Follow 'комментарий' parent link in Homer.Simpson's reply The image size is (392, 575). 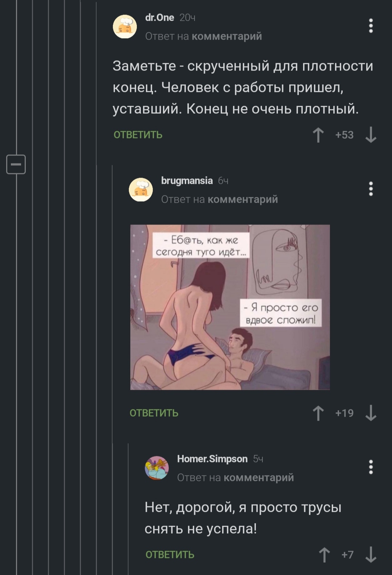click(259, 478)
